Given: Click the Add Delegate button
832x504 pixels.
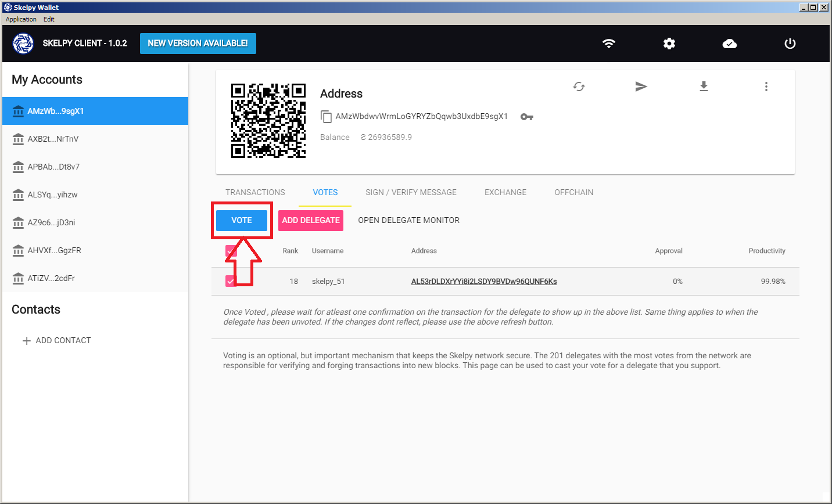Looking at the screenshot, I should point(311,221).
